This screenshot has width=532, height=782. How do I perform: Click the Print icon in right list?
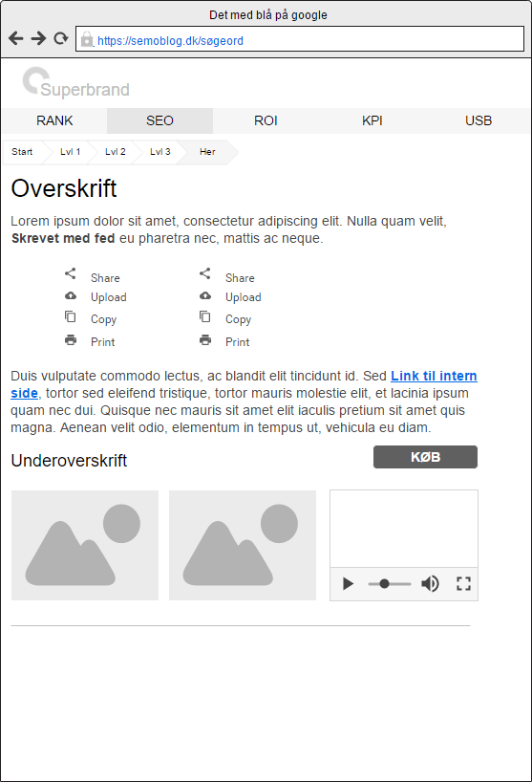pos(205,340)
